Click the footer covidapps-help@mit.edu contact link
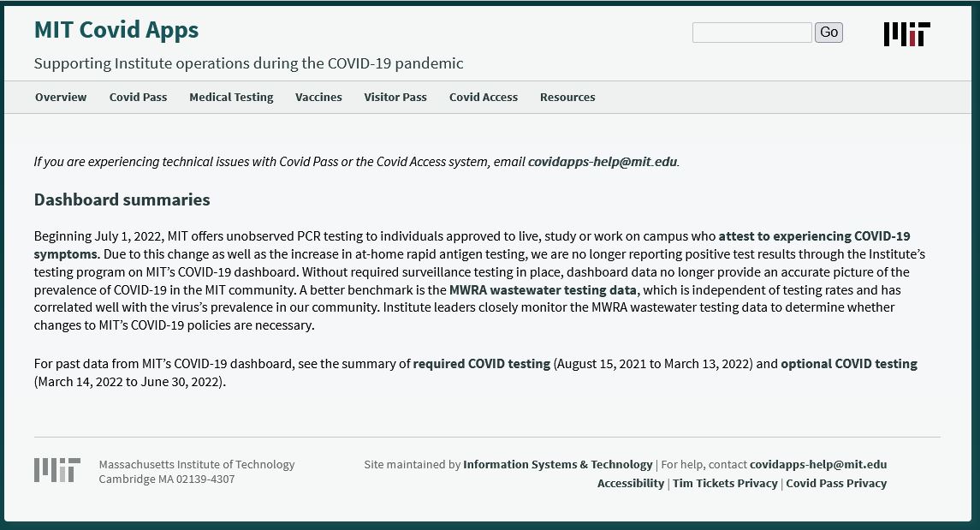This screenshot has width=980, height=530. (818, 464)
